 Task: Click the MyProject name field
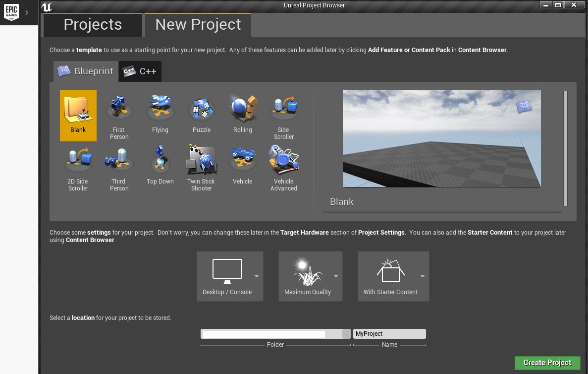click(389, 334)
